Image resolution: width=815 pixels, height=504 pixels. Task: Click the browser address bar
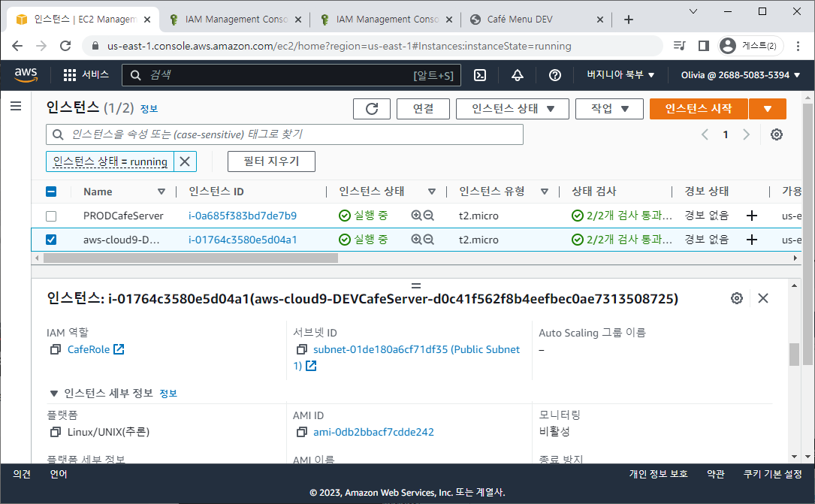[x=372, y=46]
